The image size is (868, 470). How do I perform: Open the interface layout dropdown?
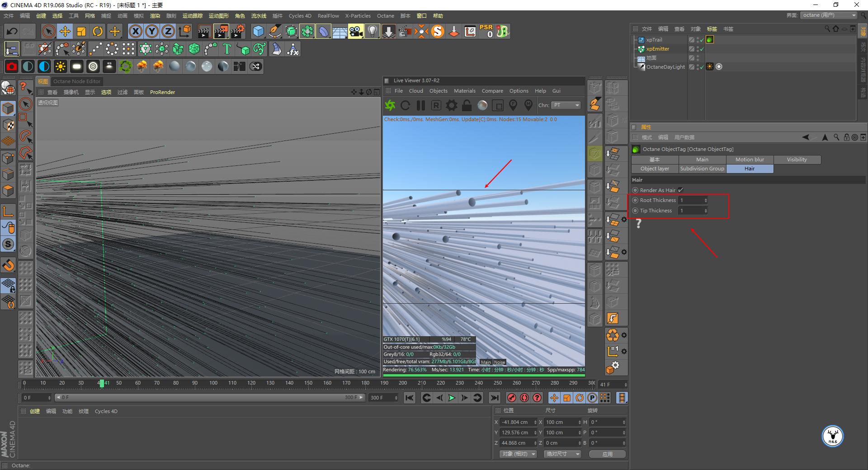(x=829, y=15)
